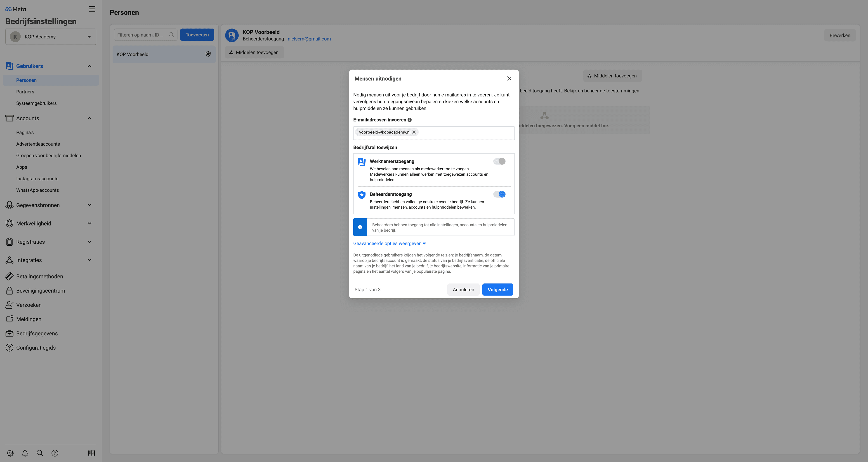Screen dimensions: 868x462
Task: Click the admin shield icon on KOP Voorbeeld row
Action: tap(208, 54)
